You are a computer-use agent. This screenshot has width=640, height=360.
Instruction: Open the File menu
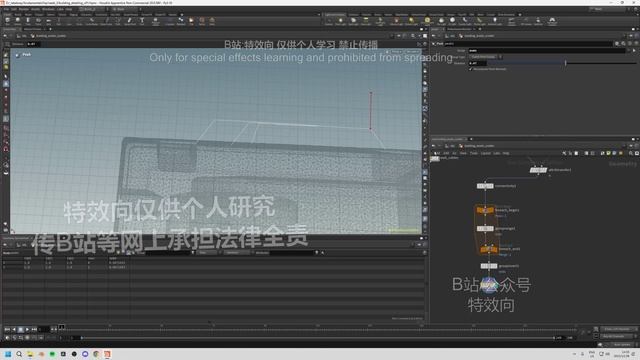click(x=7, y=9)
